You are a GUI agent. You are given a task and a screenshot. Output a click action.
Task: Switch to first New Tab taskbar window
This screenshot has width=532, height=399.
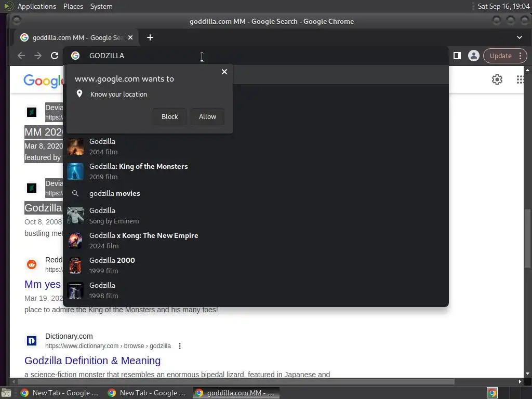[59, 393]
